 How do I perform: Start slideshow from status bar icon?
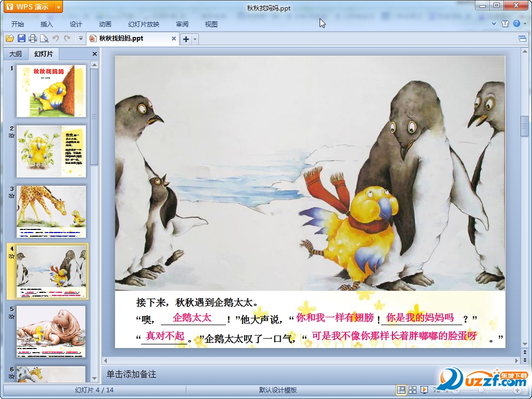point(424,390)
